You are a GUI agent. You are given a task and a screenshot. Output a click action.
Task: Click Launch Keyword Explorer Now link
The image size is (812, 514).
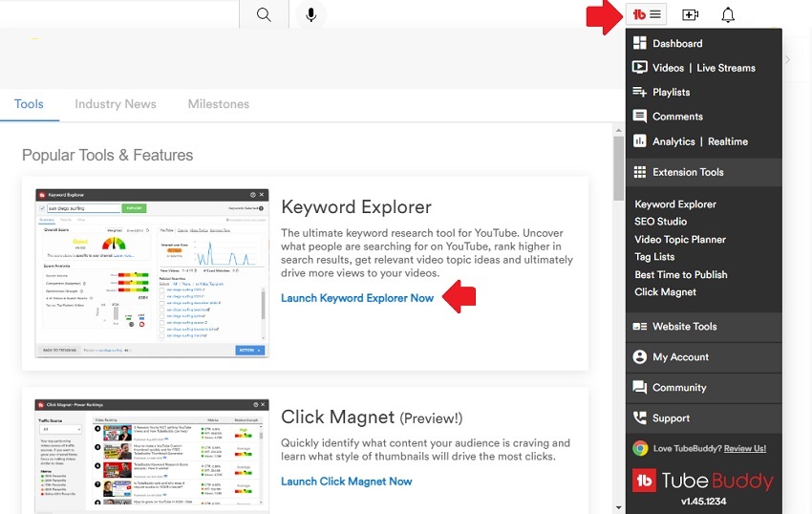(357, 298)
